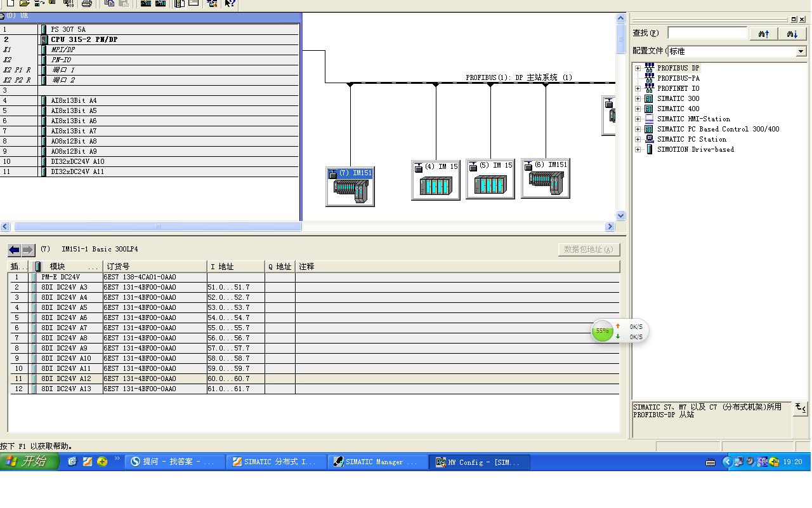
Task: Click the 查找 search input field
Action: [707, 33]
